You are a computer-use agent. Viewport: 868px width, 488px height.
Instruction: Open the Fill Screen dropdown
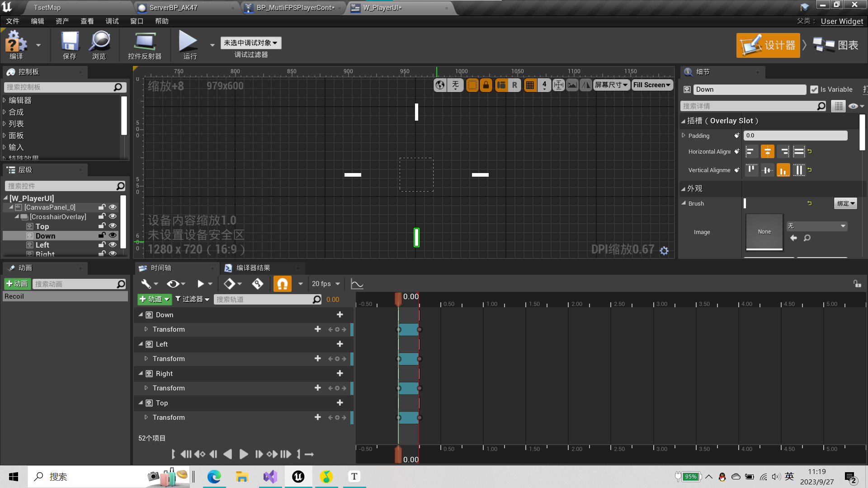(651, 85)
